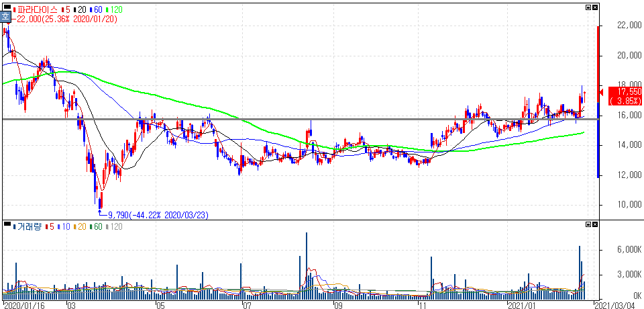Maximize the 거래량 volume pane
Image resolution: width=644 pixels, height=309 pixels.
coord(588,224)
